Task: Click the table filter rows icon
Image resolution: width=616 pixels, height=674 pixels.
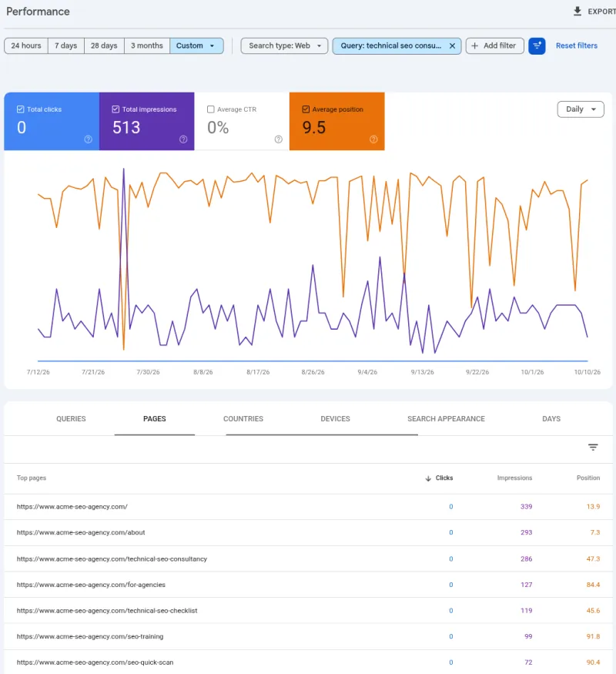Action: coord(593,448)
